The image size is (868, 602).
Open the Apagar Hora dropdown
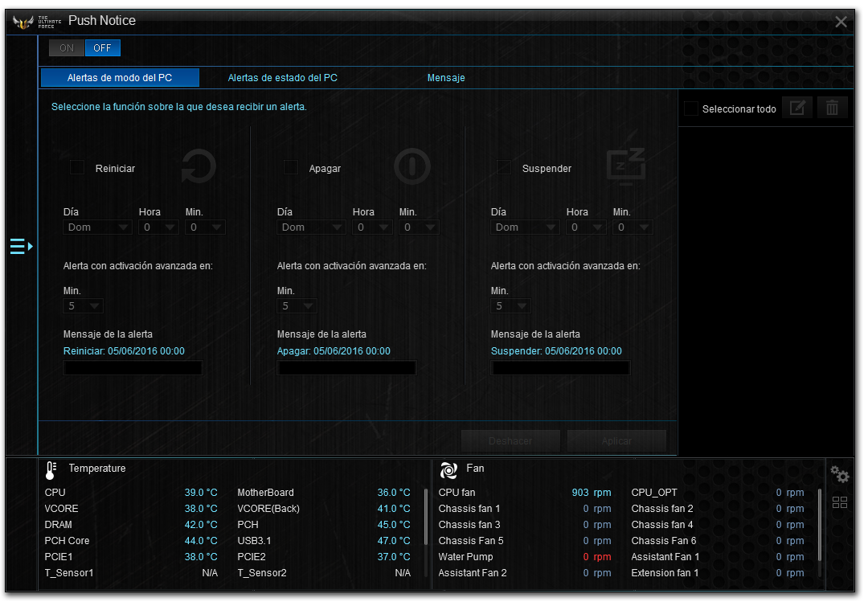(x=372, y=227)
